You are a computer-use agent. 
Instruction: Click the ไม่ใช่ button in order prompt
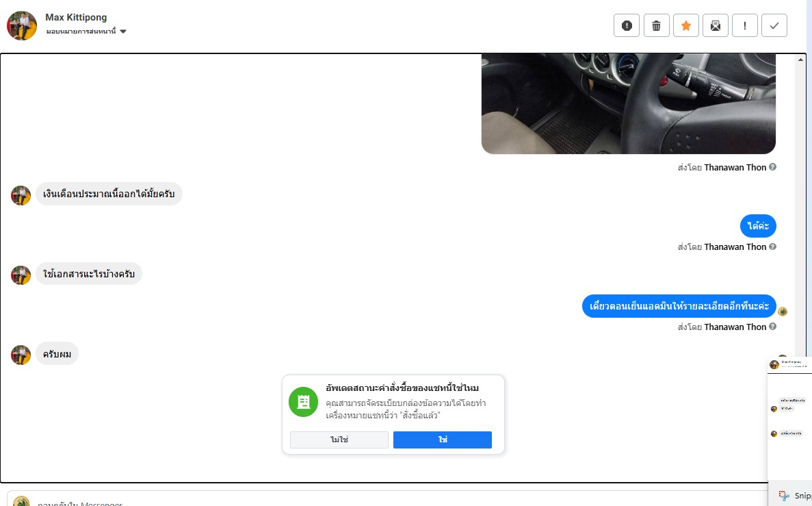pyautogui.click(x=339, y=440)
